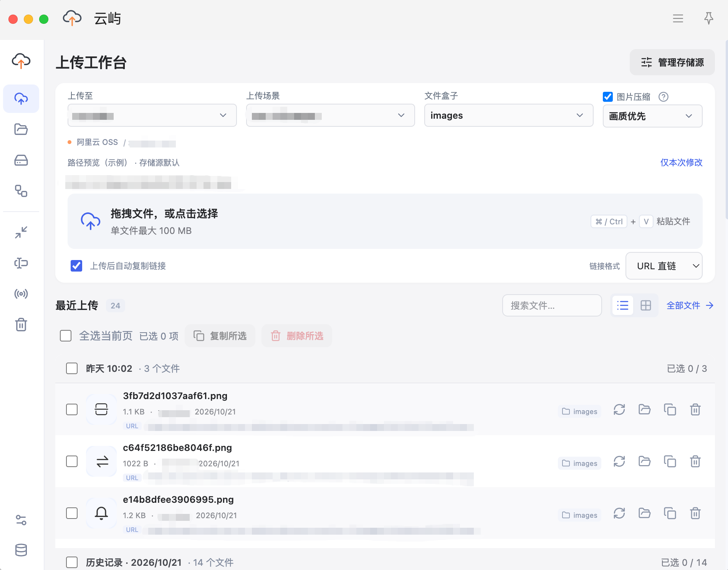Open the URL 直链 link format dropdown
The image size is (728, 570).
click(x=664, y=266)
